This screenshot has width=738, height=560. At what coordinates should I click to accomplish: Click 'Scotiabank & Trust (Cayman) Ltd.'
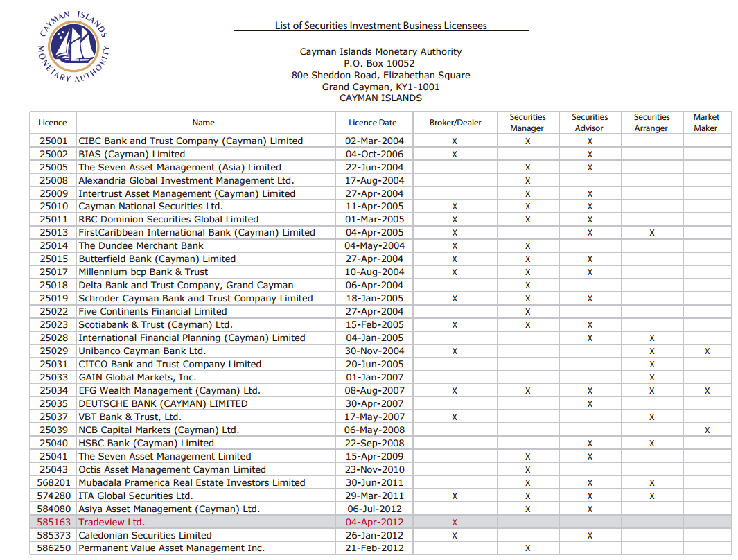(156, 325)
